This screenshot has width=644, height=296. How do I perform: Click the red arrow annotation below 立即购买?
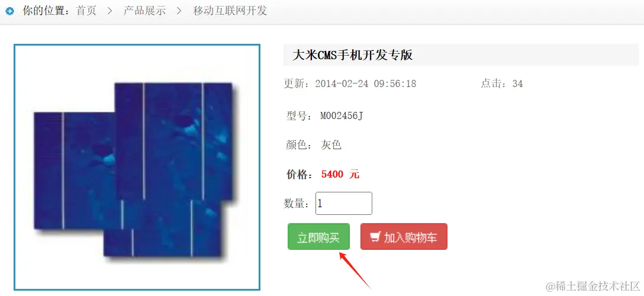[355, 270]
